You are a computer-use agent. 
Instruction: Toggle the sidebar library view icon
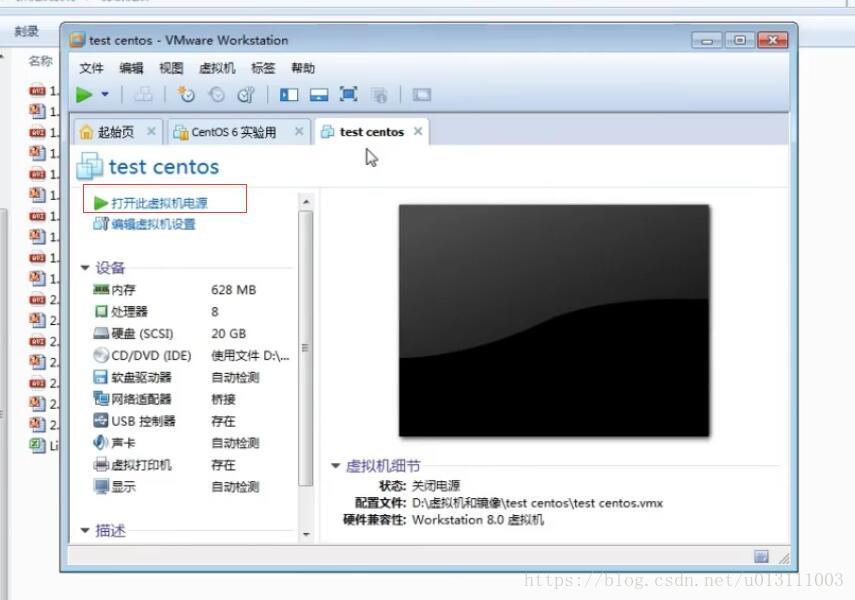coord(289,95)
